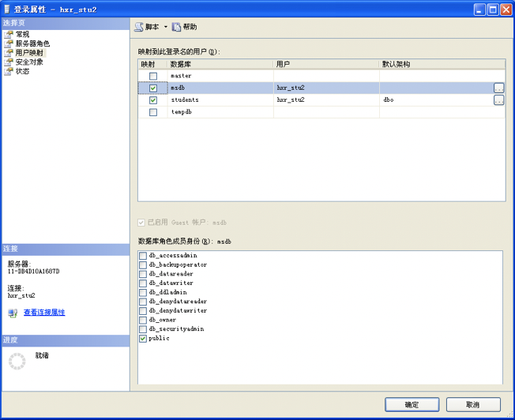Click the 取消 button
The width and height of the screenshot is (515, 420).
tap(473, 404)
